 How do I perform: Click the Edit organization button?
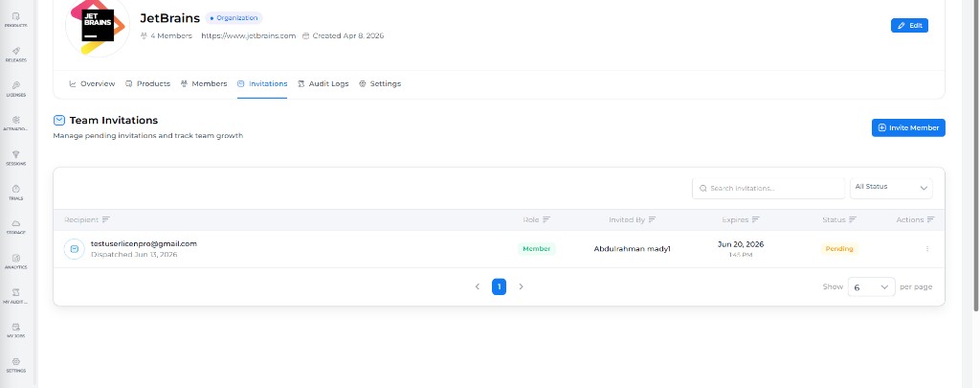[909, 26]
